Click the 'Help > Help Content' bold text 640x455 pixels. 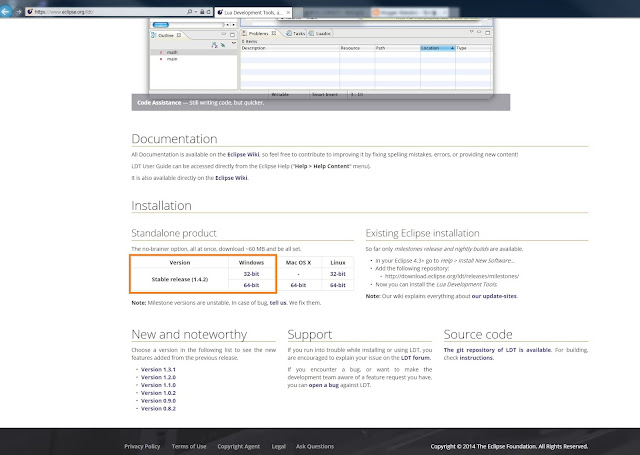pos(322,166)
